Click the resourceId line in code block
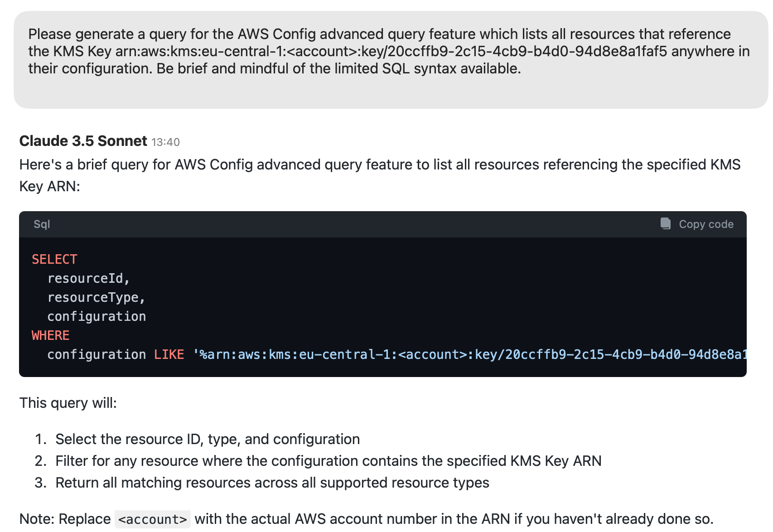Image resolution: width=773 pixels, height=532 pixels. 89,278
